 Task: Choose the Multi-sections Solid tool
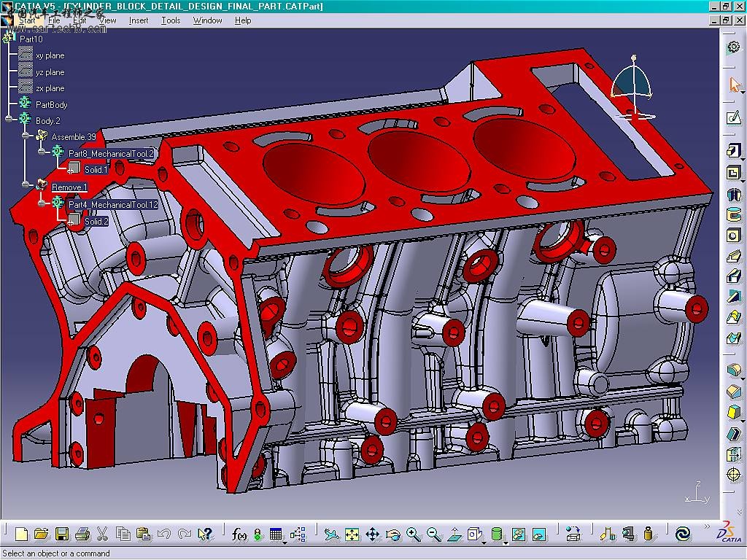[734, 317]
